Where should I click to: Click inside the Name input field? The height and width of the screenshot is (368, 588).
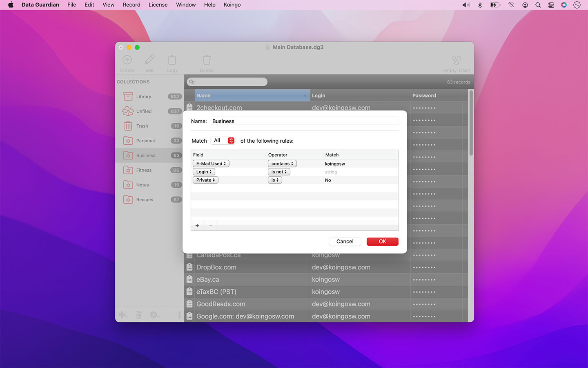tap(305, 121)
